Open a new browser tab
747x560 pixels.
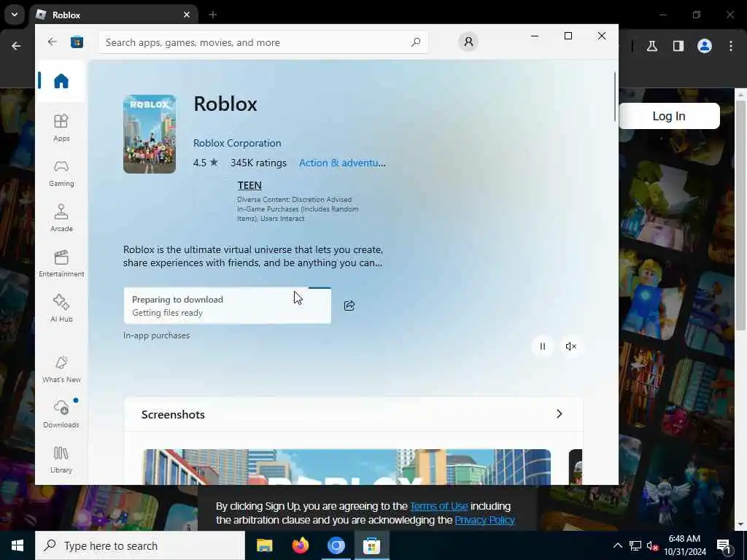click(213, 15)
